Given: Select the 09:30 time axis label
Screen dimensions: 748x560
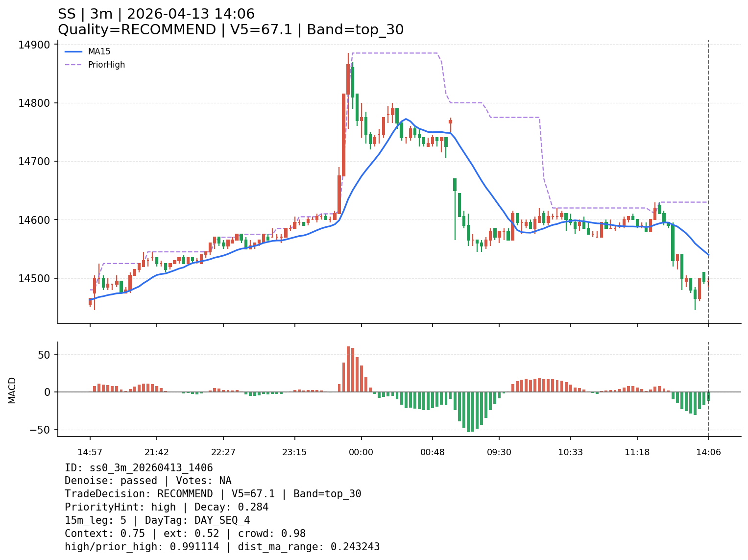Looking at the screenshot, I should (499, 452).
